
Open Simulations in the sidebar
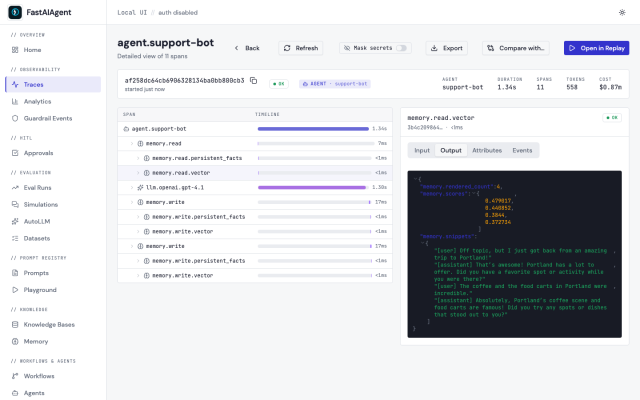pos(53,204)
